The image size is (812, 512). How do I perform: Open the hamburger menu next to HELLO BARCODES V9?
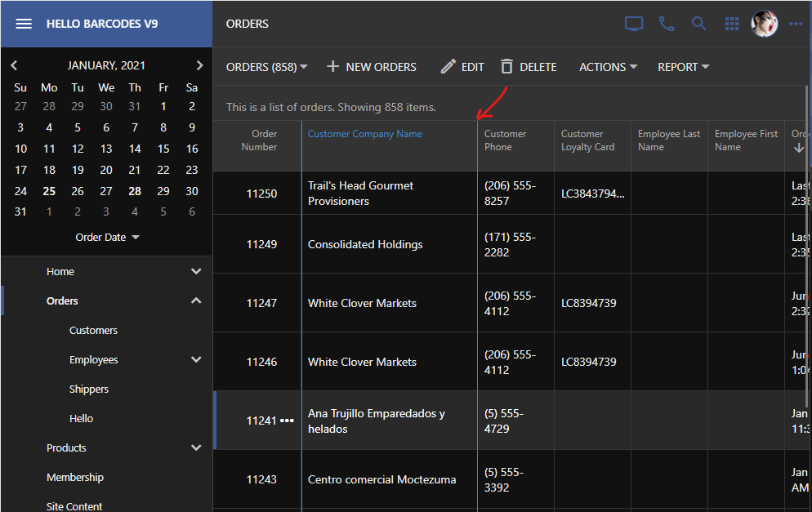(24, 23)
